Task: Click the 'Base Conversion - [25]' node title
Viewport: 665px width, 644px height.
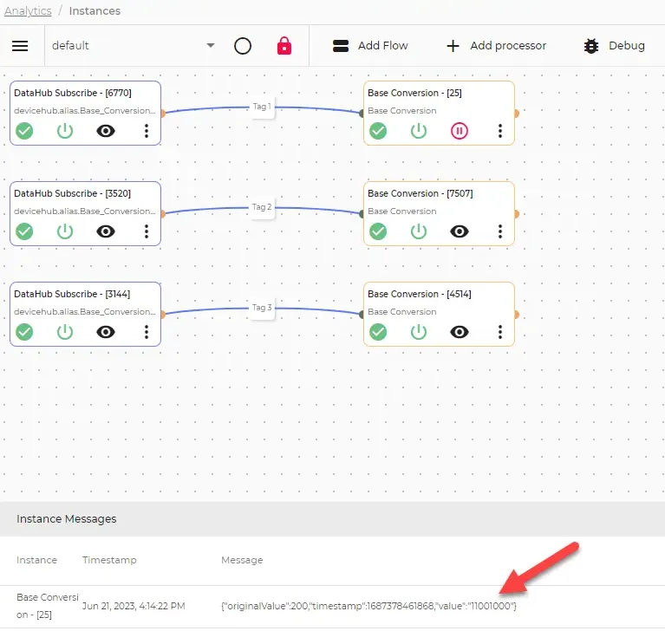Action: 414,93
